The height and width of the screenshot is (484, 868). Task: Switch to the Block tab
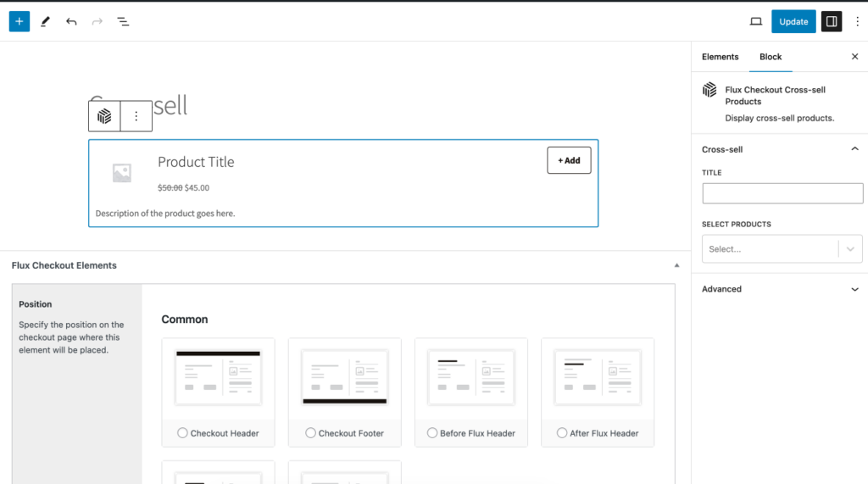point(771,57)
